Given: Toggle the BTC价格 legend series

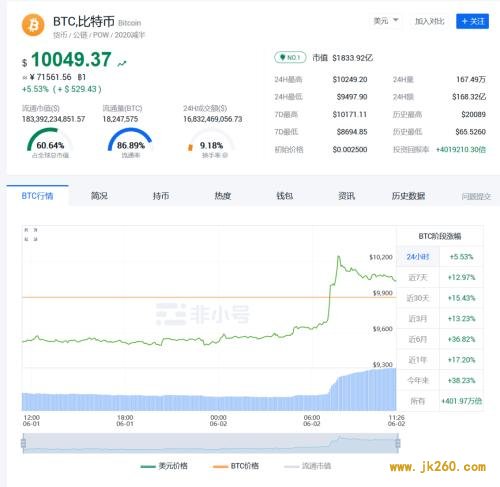Looking at the screenshot, I should click(x=236, y=466).
